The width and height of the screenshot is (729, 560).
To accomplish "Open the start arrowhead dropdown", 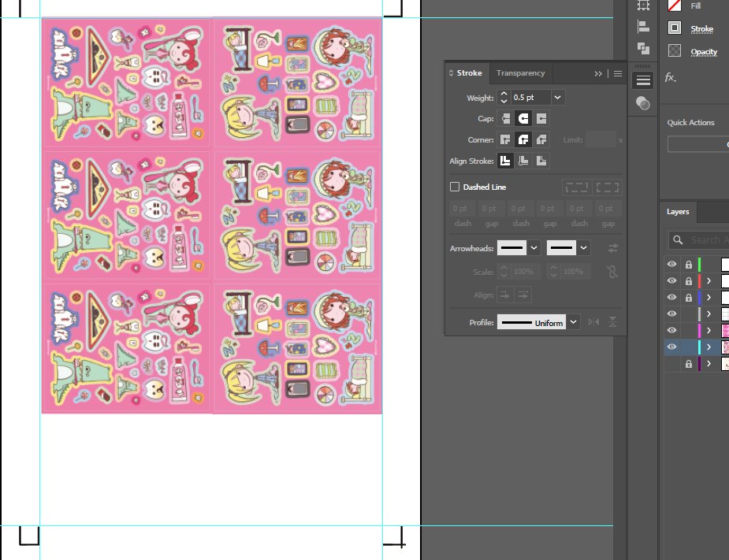I will [534, 248].
